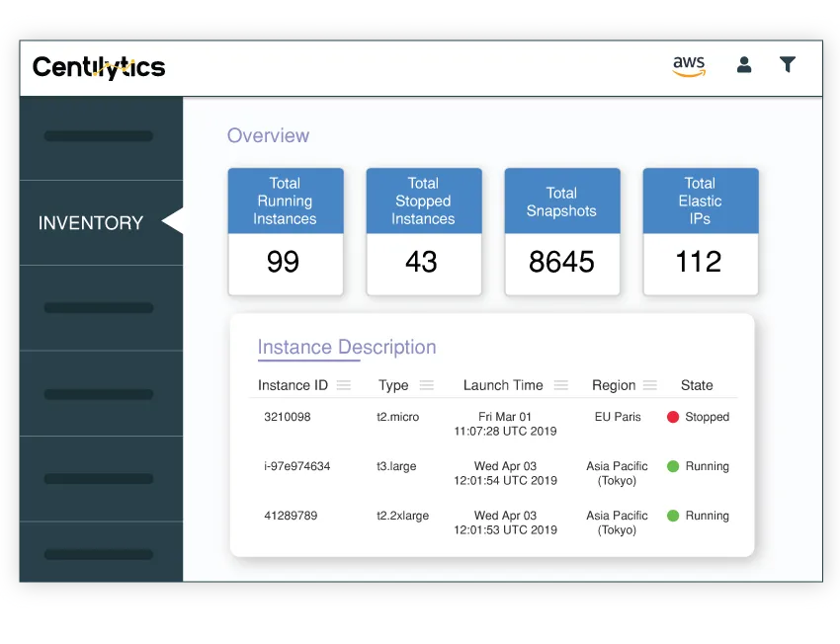Click the Centilytics logo

(x=99, y=67)
